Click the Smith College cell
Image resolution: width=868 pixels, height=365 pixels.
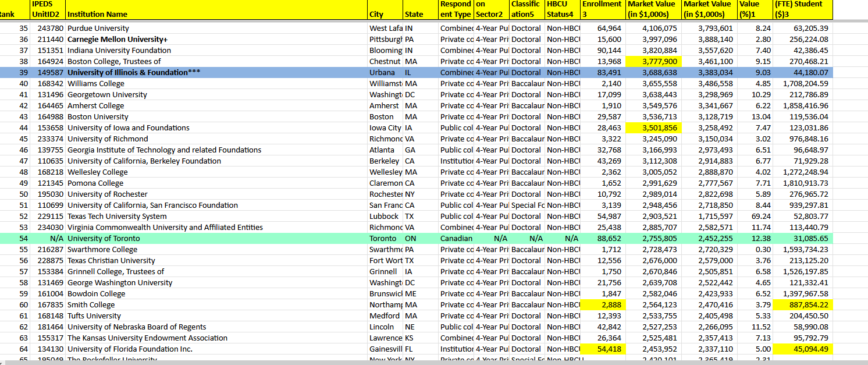click(x=216, y=304)
